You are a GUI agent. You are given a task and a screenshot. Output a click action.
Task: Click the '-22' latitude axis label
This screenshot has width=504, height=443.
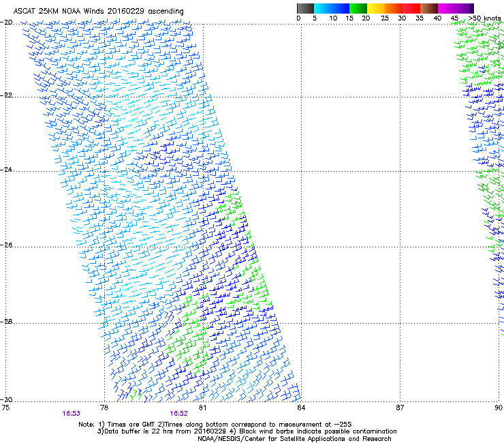[7, 95]
